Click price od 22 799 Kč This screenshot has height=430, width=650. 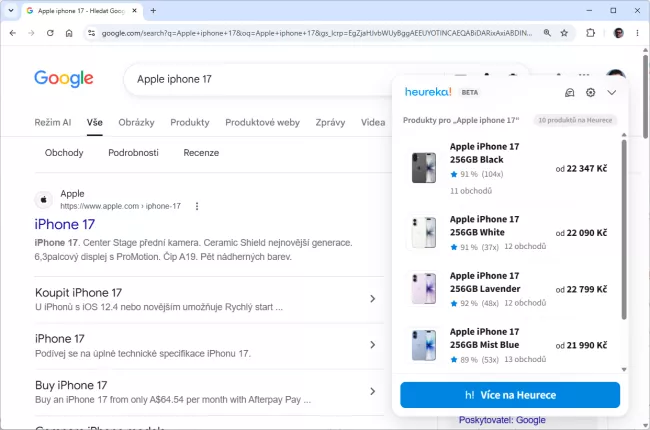(x=581, y=289)
